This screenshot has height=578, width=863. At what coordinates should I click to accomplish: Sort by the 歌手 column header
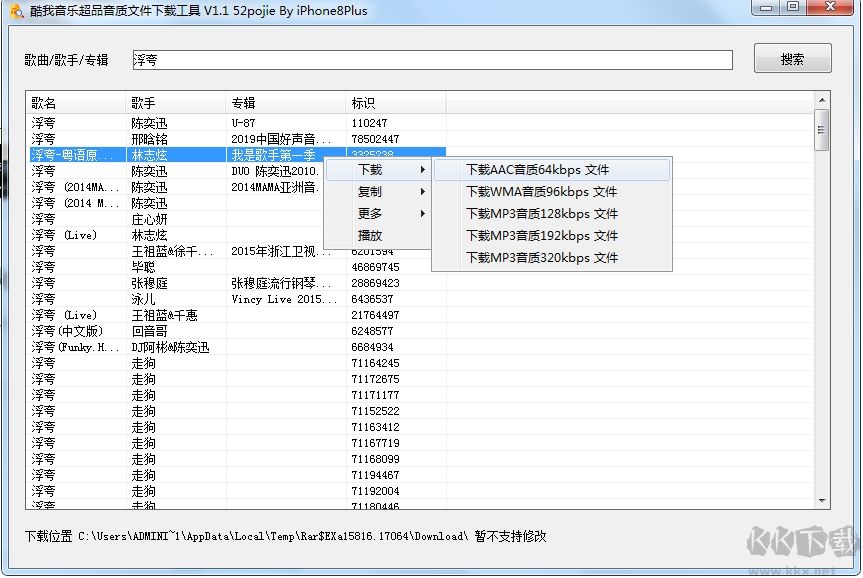[x=175, y=103]
